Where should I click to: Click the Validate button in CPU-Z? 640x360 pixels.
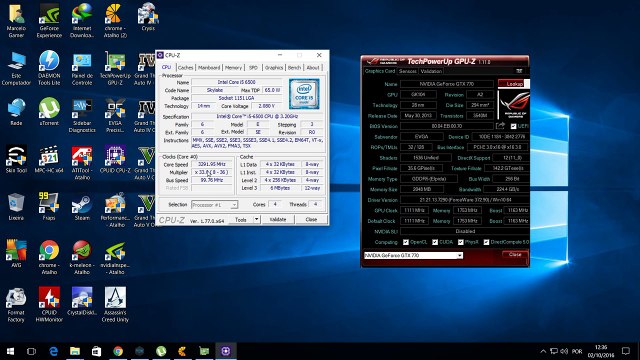[278, 219]
